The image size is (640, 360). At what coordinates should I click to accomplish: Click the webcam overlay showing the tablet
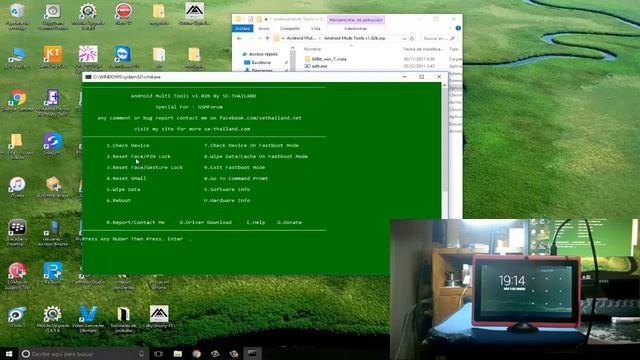click(x=515, y=289)
